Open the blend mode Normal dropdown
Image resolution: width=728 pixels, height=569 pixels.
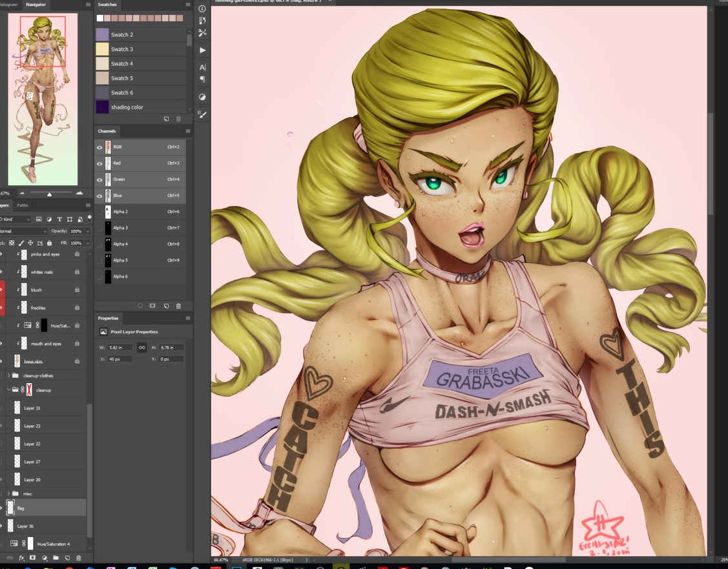(x=23, y=231)
